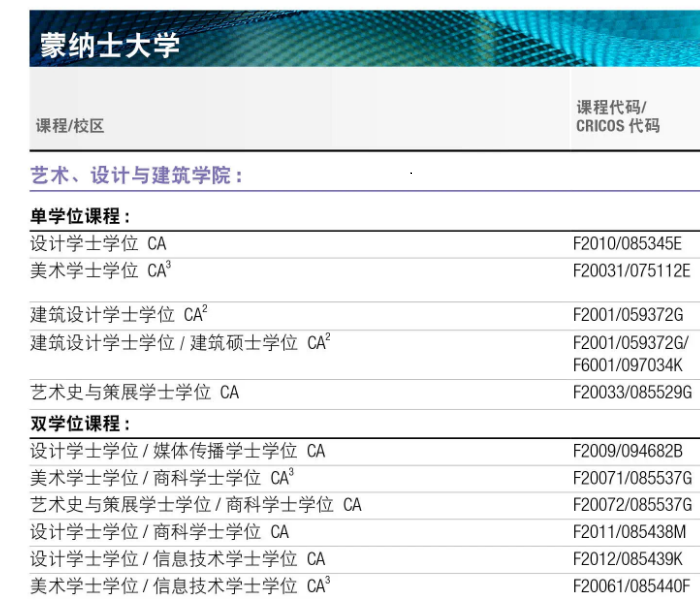The image size is (700, 600).
Task: Click course code F20031/075112E
Action: [632, 271]
